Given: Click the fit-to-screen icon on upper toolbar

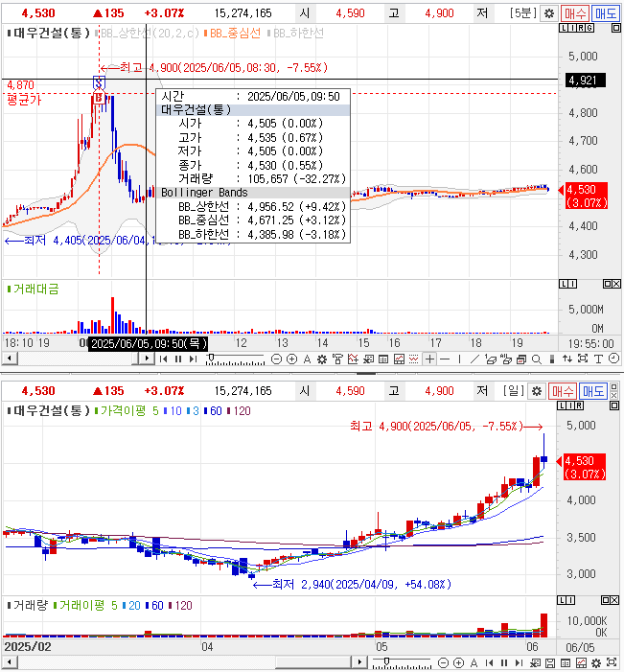Looking at the screenshot, I should (583, 359).
